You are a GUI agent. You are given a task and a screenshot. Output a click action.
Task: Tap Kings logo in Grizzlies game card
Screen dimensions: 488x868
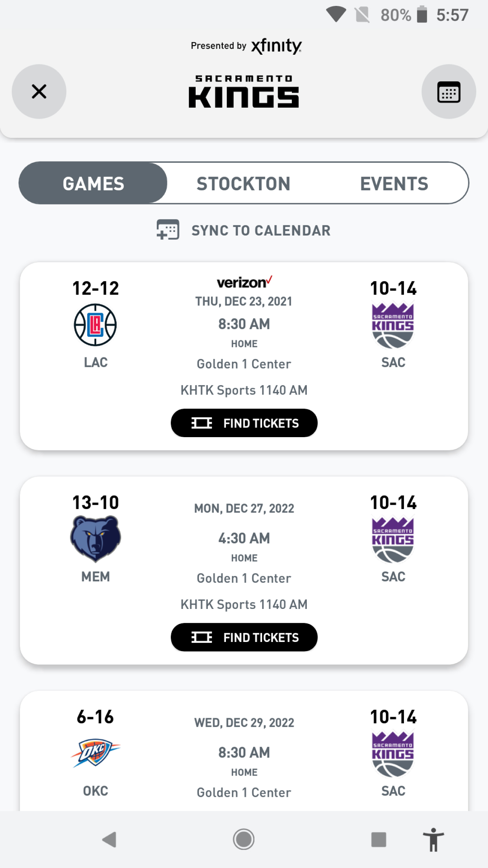pyautogui.click(x=393, y=540)
